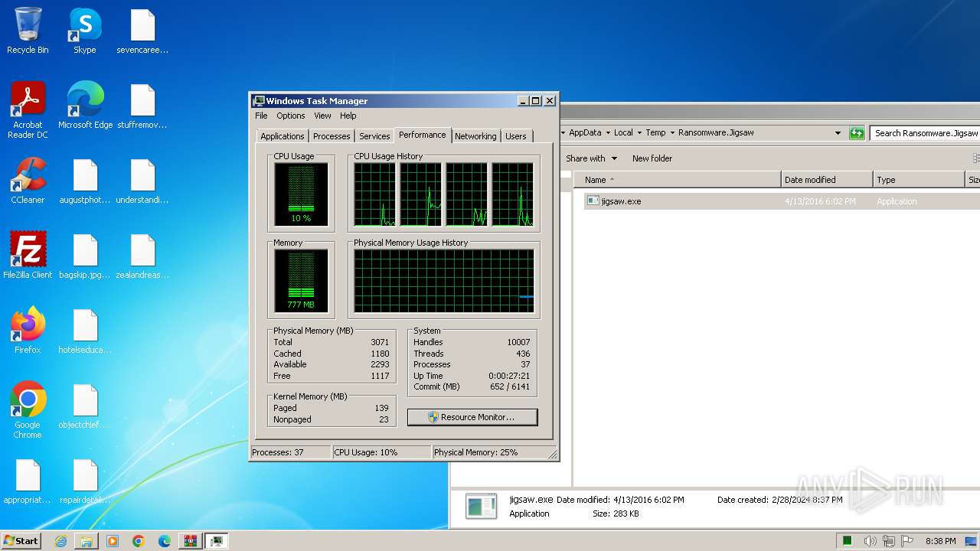Open the Recycle Bin desktop icon

(28, 31)
